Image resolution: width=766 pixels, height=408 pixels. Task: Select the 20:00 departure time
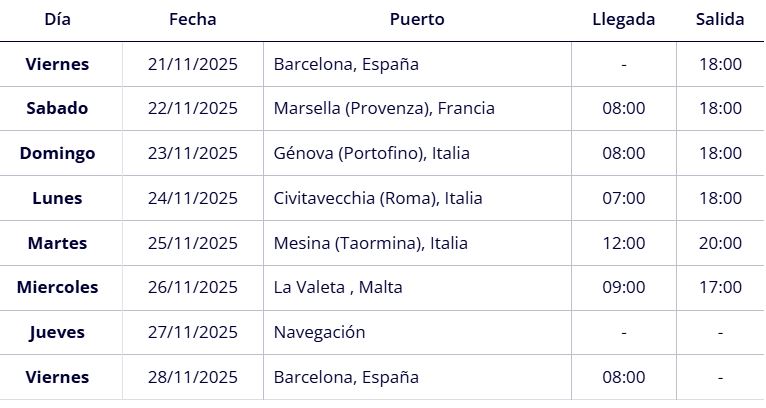click(720, 243)
